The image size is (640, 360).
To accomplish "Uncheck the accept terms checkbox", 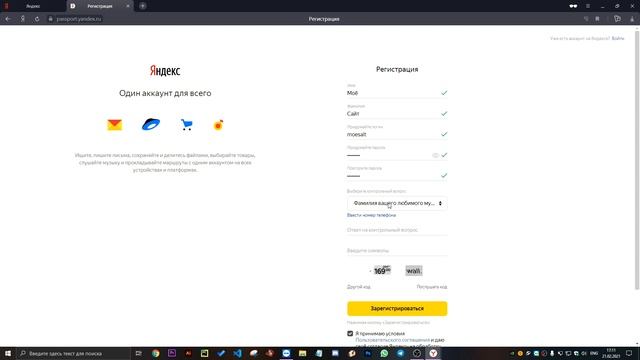I will click(350, 333).
